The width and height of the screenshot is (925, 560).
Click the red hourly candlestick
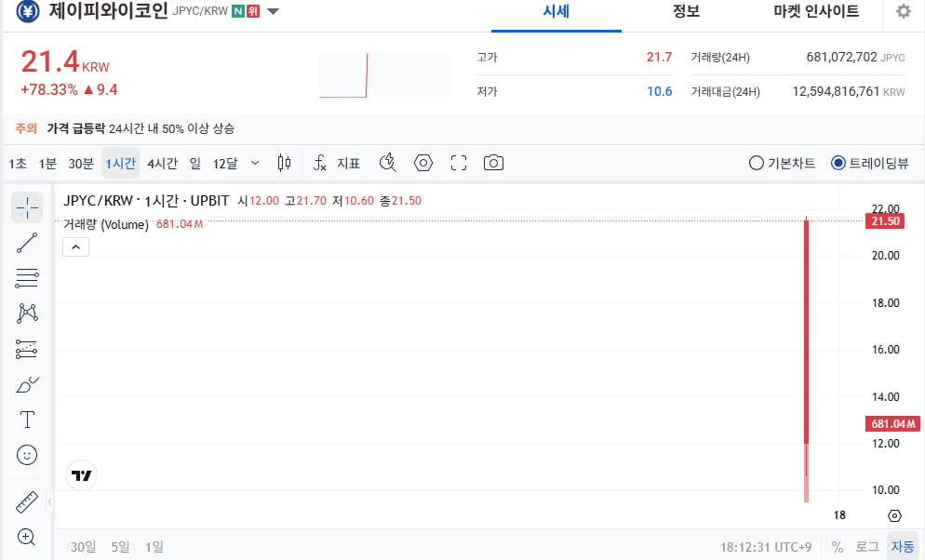tap(807, 331)
